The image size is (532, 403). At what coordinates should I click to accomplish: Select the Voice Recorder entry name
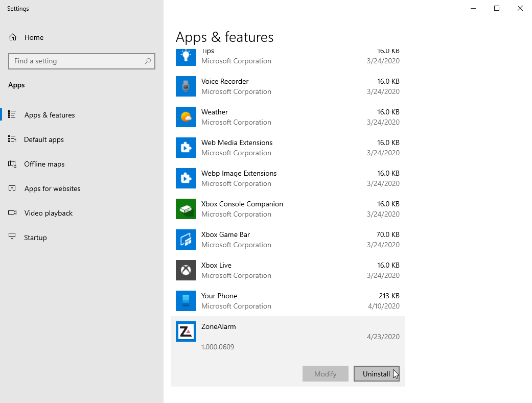[225, 81]
